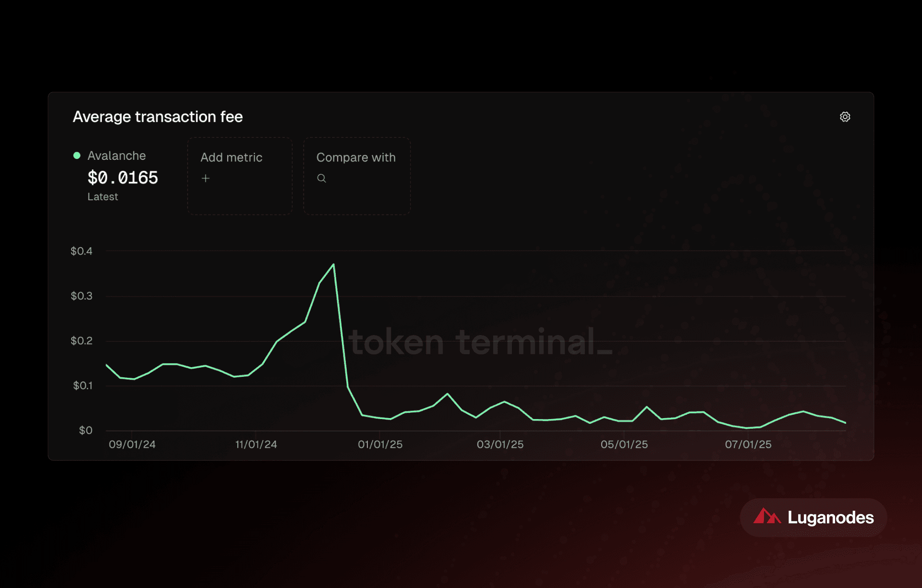The width and height of the screenshot is (922, 588).
Task: Click the $0.2 y-axis label
Action: click(x=82, y=341)
